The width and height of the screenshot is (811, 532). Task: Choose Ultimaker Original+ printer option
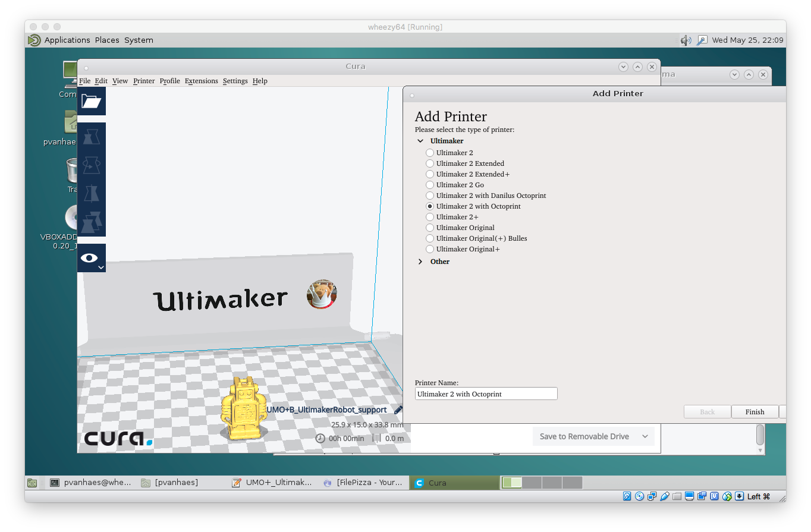(430, 249)
